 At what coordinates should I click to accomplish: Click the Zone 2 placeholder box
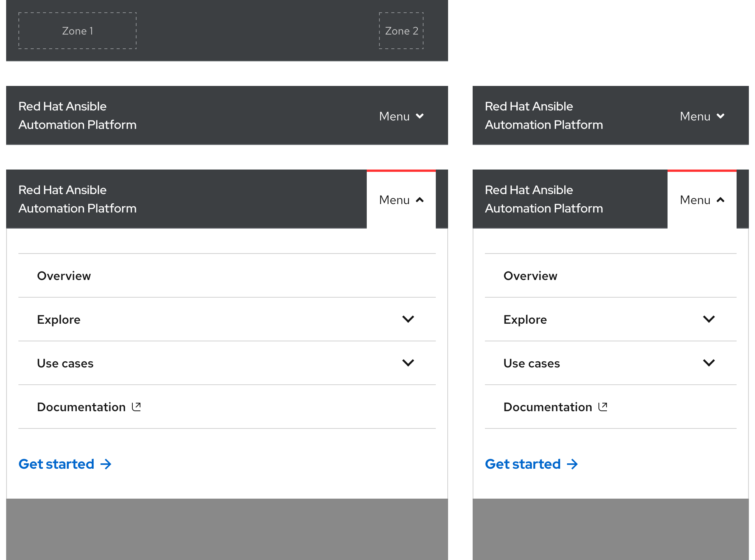[401, 31]
